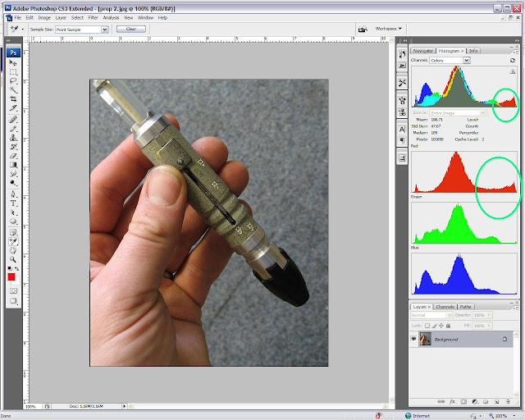Switch to the Info tab

473,51
